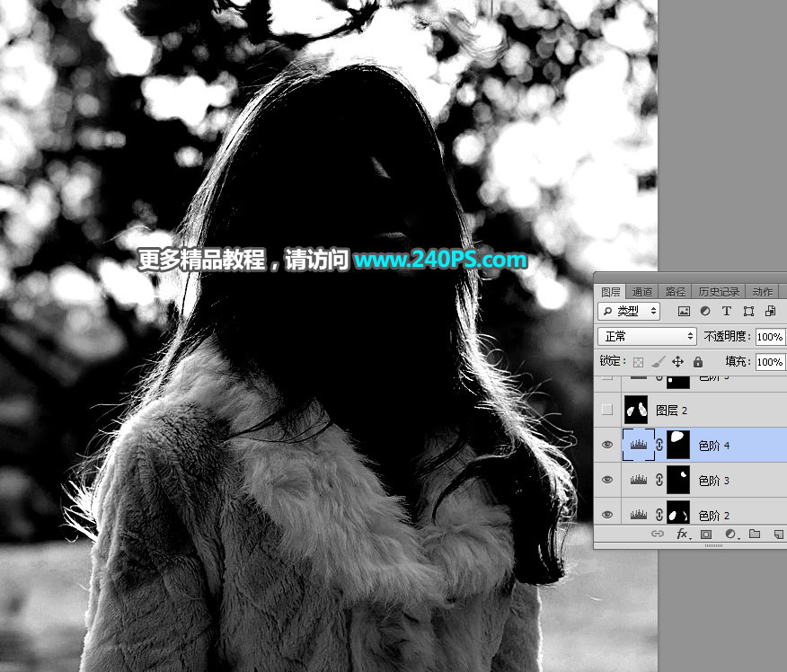This screenshot has height=672, width=787.
Task: Select the 色阶 3 layer mask thumbnail
Action: click(678, 480)
